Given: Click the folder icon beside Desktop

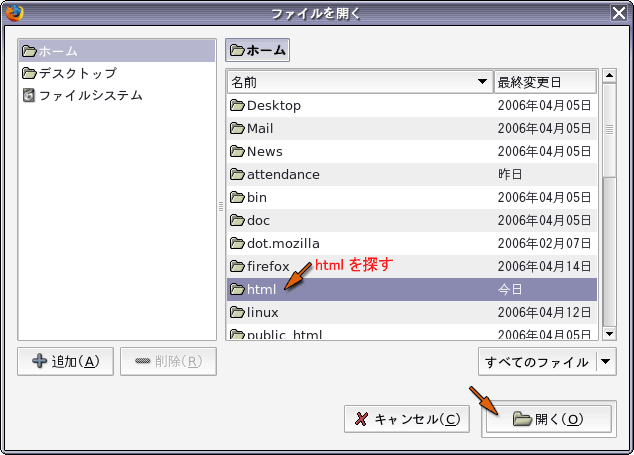Looking at the screenshot, I should (x=237, y=106).
